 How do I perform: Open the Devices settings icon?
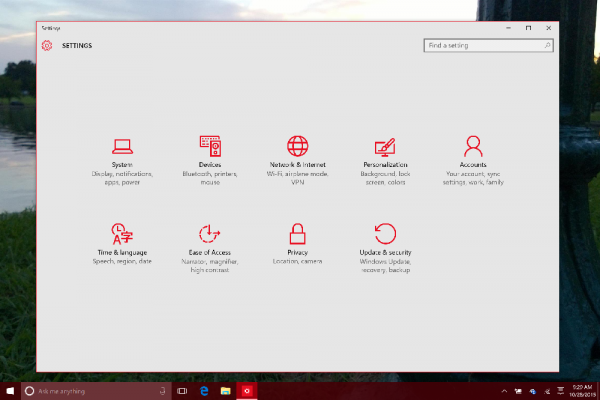click(x=210, y=146)
